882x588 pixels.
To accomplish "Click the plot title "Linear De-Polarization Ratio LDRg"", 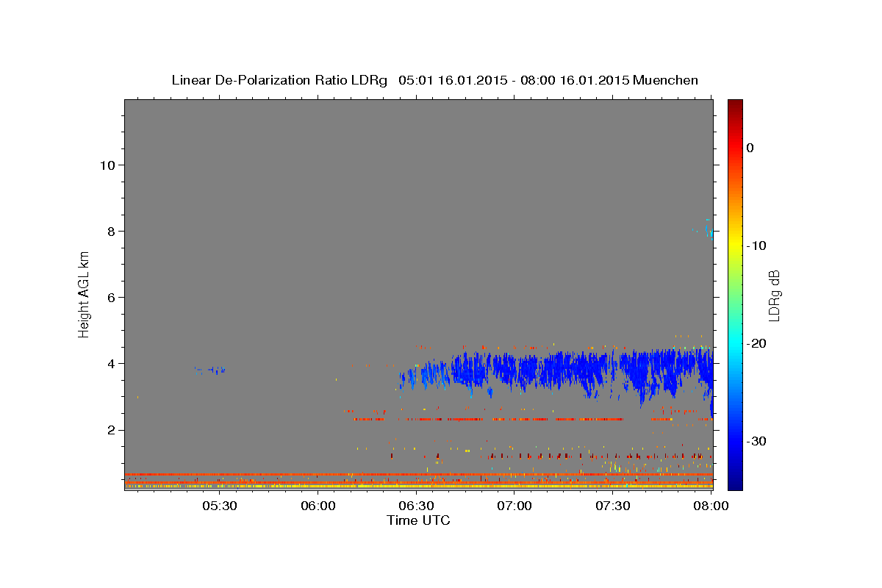I will coord(279,80).
